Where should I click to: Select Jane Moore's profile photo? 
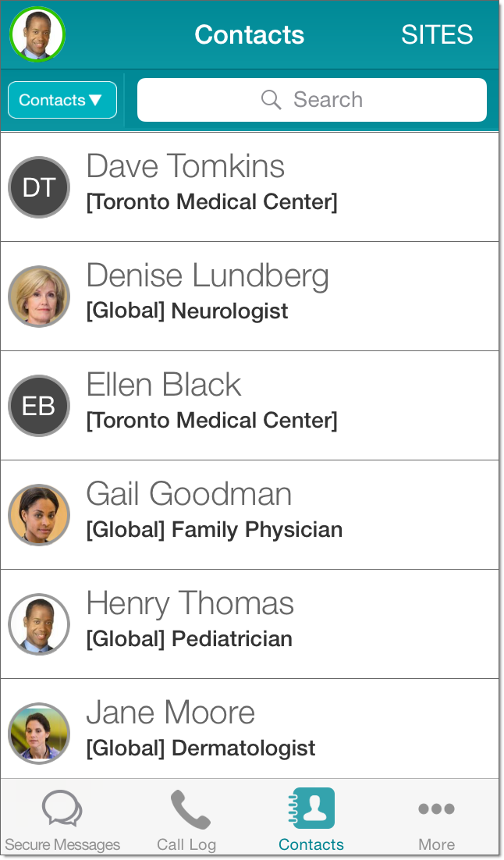[39, 734]
